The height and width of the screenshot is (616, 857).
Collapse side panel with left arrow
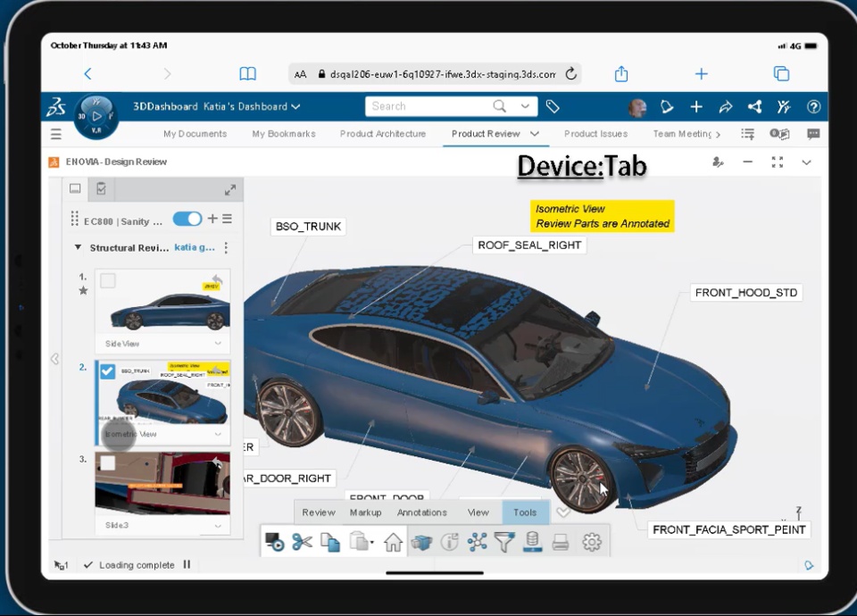click(x=54, y=359)
